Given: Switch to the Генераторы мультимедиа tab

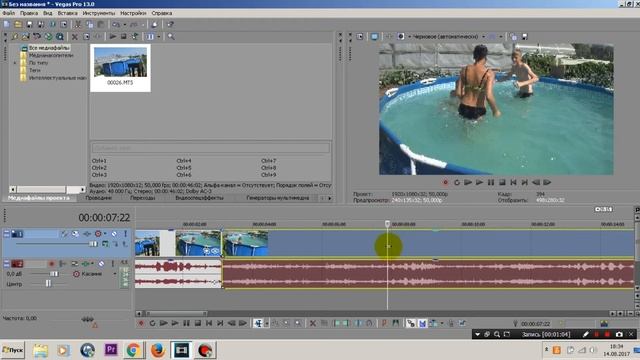Looking at the screenshot, I should tap(278, 198).
